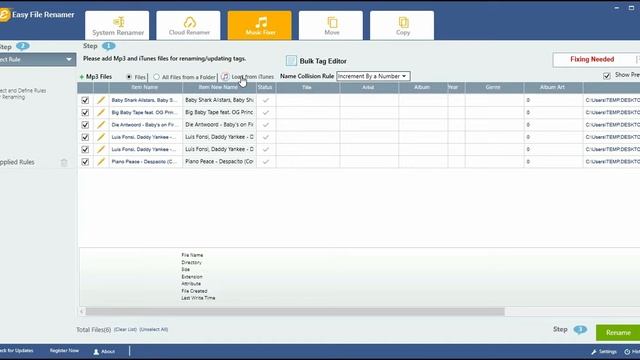640x360 pixels.
Task: Click the Status column header
Action: 266,87
